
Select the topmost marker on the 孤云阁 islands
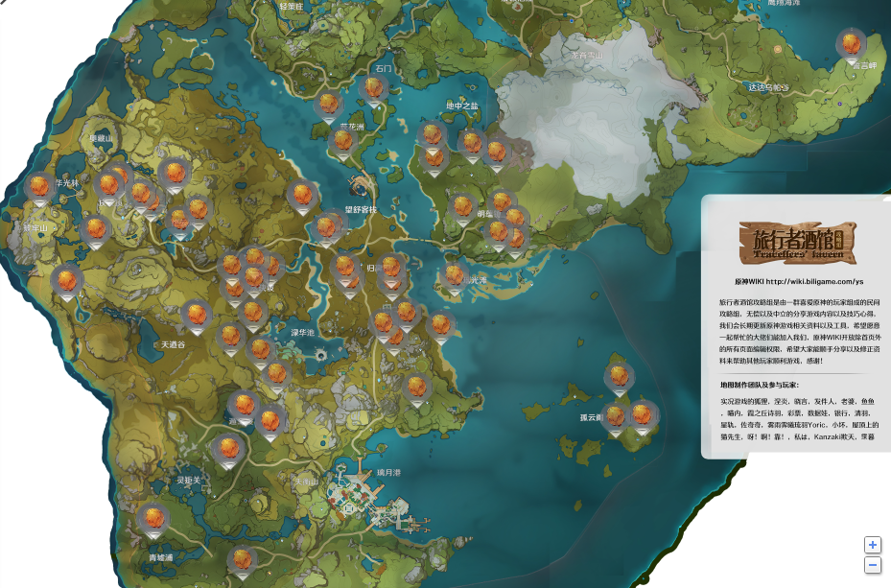coord(619,378)
